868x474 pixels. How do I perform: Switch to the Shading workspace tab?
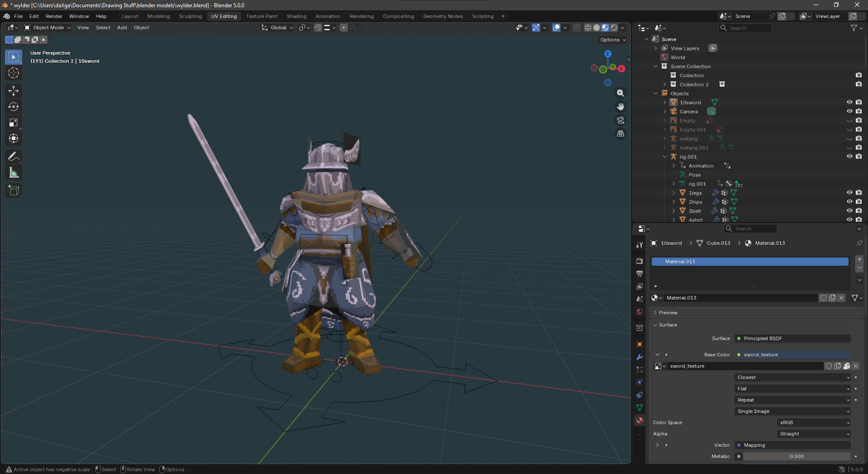(296, 16)
